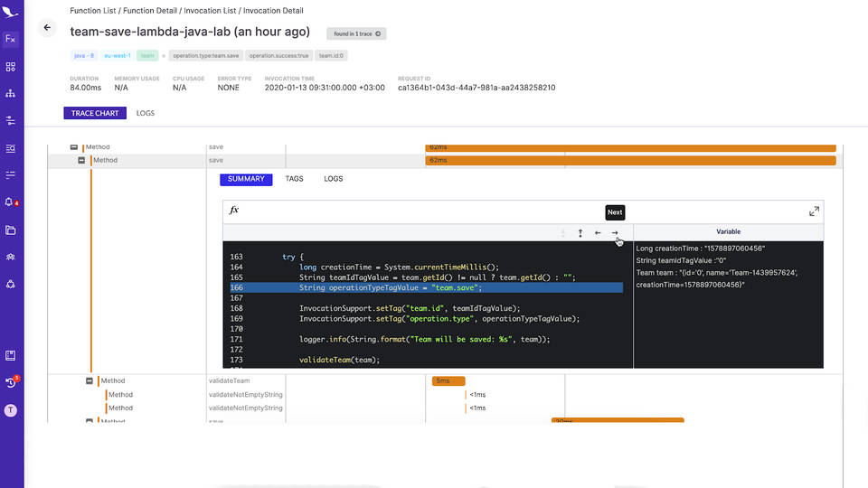Open the user avatar T icon

11,410
